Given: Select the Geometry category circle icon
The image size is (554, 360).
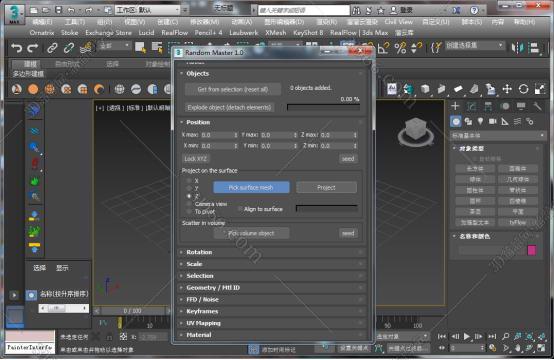Looking at the screenshot, I should click(456, 122).
